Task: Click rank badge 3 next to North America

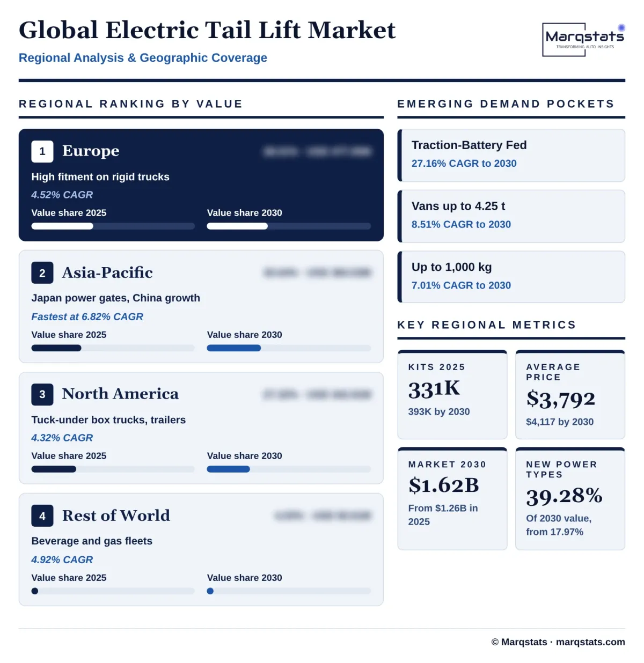Action: point(42,394)
